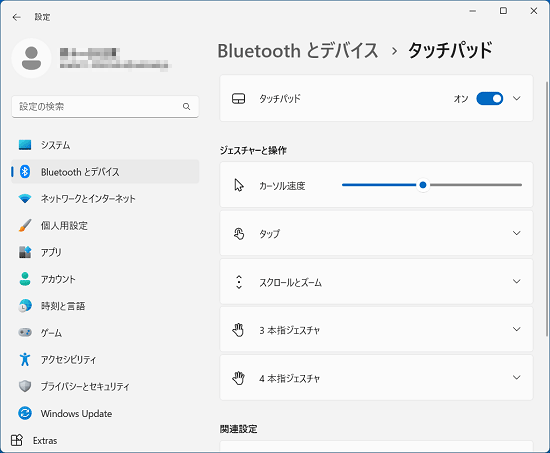
Task: Turn off the タッチパッド toggle switch
Action: pyautogui.click(x=490, y=99)
